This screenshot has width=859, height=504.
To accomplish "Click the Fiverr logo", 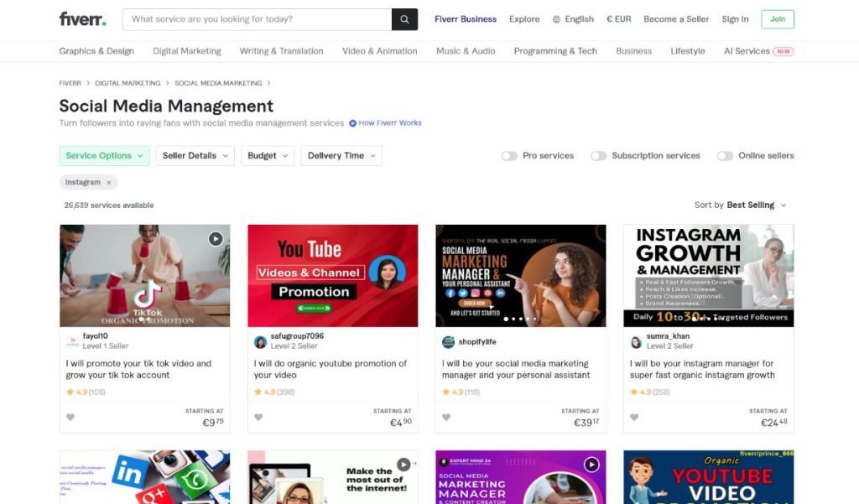I will 82,19.
